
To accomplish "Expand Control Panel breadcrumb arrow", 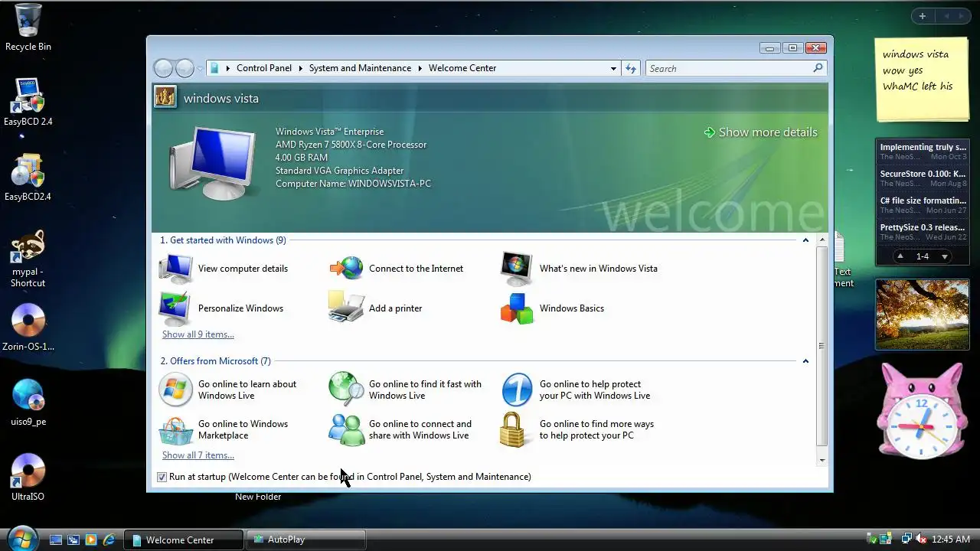I will coord(300,68).
